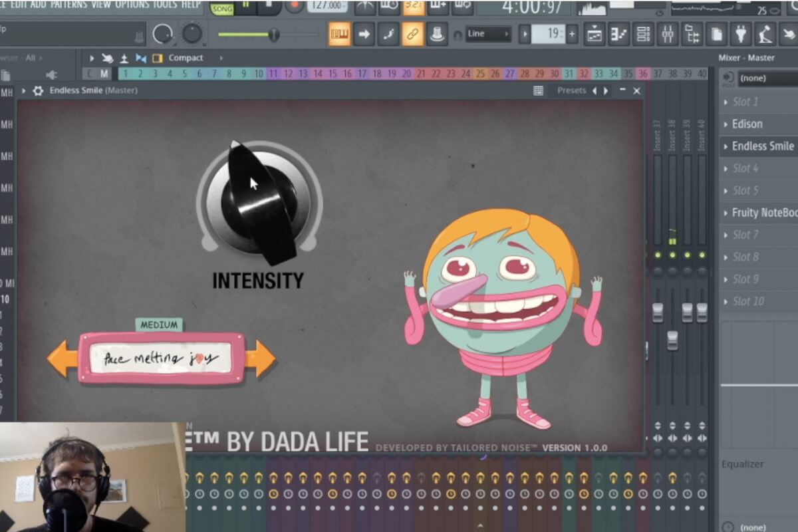Click the yellow square layout icon beside Compact

(x=158, y=58)
